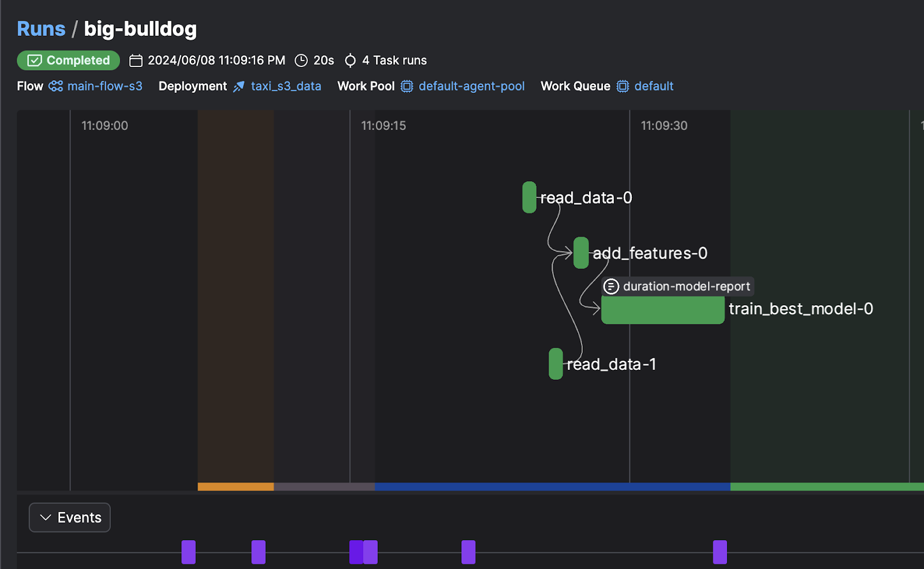
Task: Open the duration-model-report artifact label
Action: 678,286
